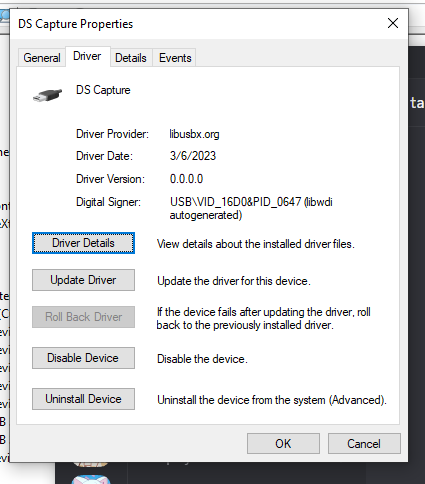Image resolution: width=425 pixels, height=484 pixels.
Task: Click the DS Capture Properties title bar text
Action: [76, 24]
